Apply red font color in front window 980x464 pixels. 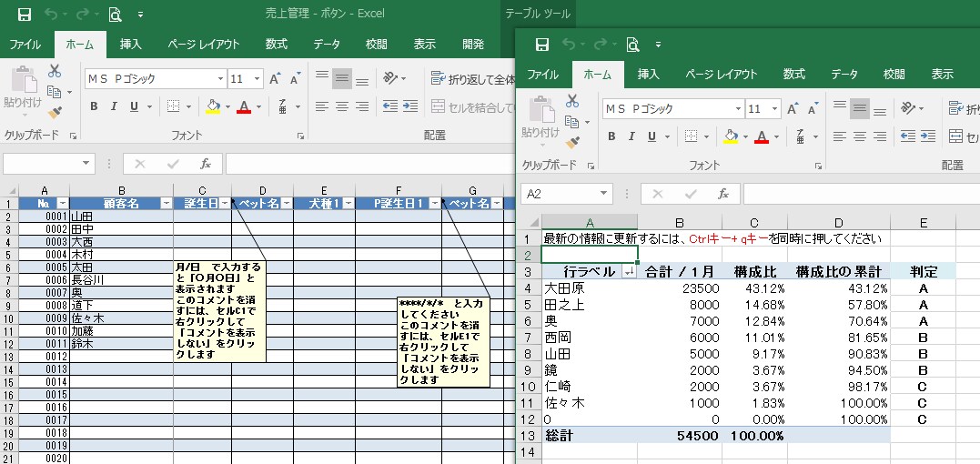coord(762,136)
